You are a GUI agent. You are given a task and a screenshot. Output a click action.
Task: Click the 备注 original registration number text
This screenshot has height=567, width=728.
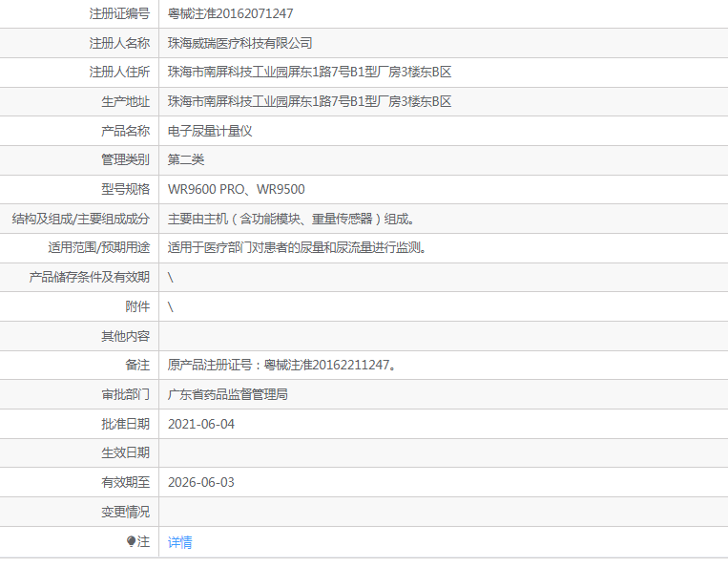click(281, 365)
